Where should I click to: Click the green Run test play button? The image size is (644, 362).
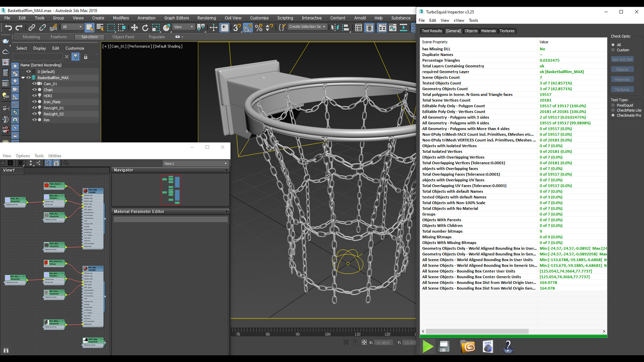click(x=428, y=347)
